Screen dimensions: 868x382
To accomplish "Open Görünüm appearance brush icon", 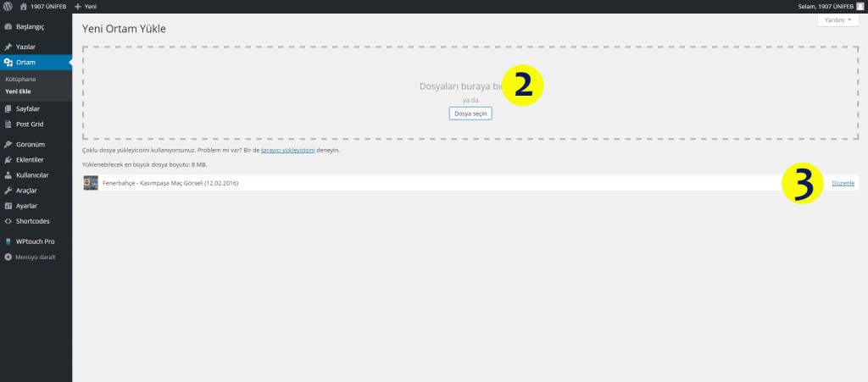I will (x=8, y=144).
